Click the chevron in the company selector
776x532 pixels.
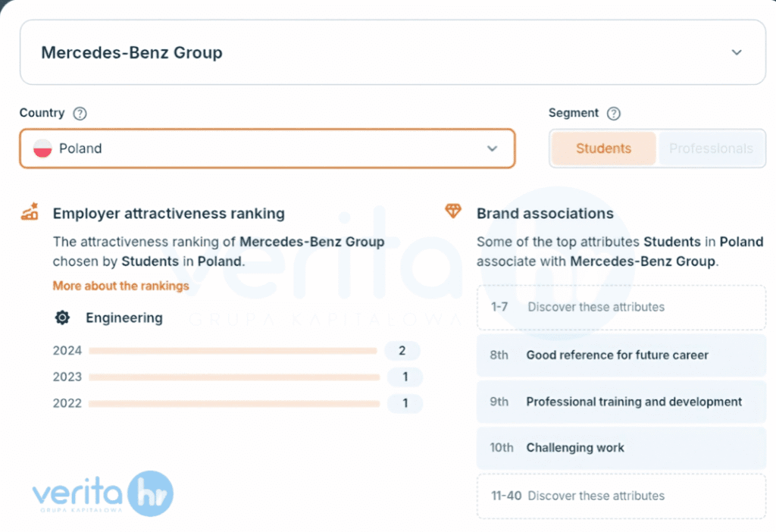(x=737, y=53)
